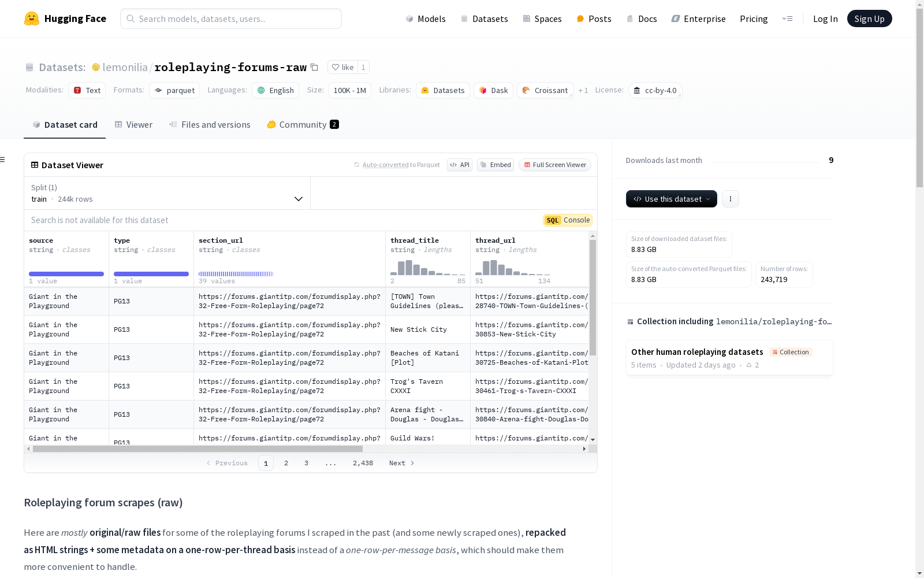This screenshot has width=924, height=578.
Task: Click the Text modality icon
Action: pyautogui.click(x=77, y=90)
